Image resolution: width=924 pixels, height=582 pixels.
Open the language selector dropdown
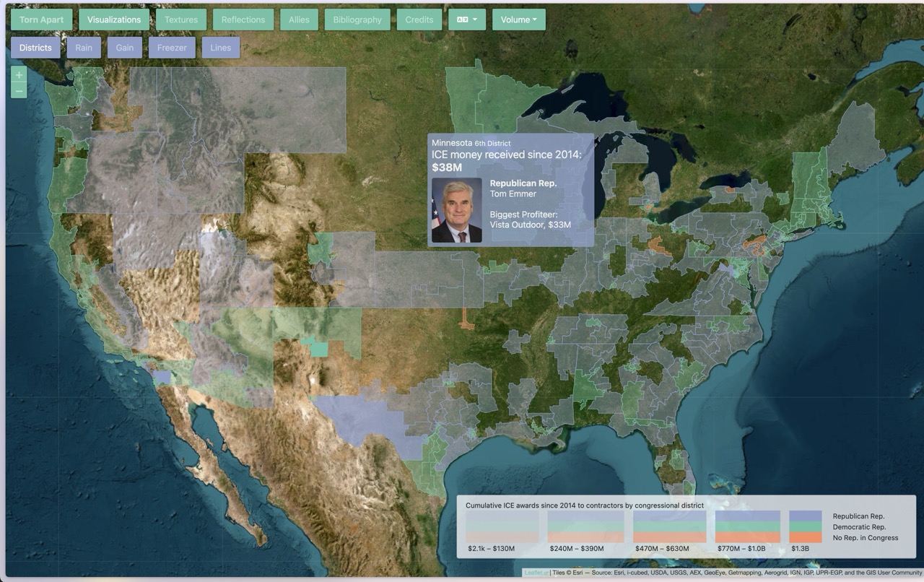click(x=466, y=19)
